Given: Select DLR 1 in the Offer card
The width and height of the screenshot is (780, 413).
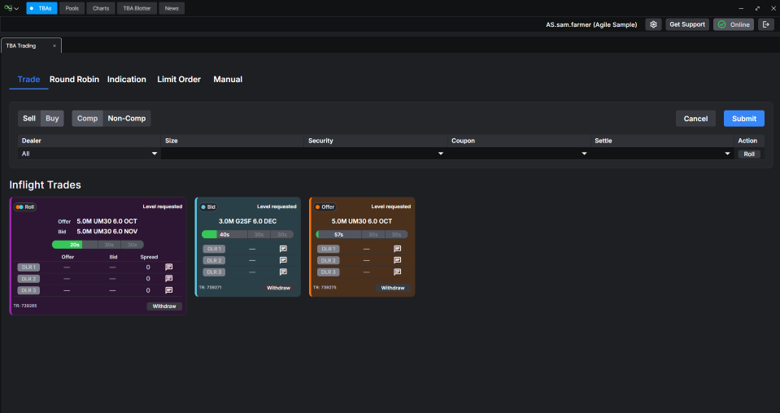Looking at the screenshot, I should (x=328, y=248).
